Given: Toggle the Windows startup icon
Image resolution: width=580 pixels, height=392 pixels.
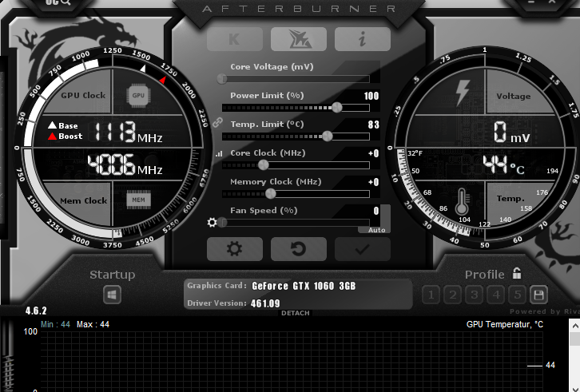Looking at the screenshot, I should tap(112, 295).
